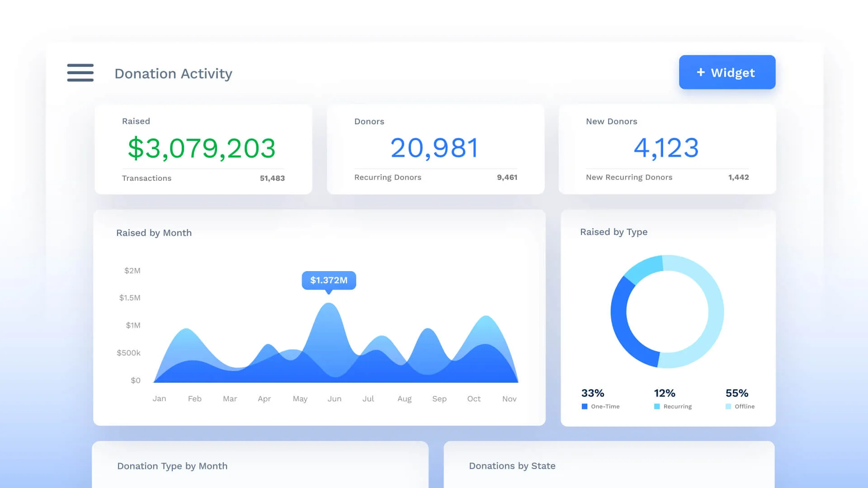Screen dimensions: 868x488
Task: Click the Feb label on chart axis
Action: (x=194, y=399)
